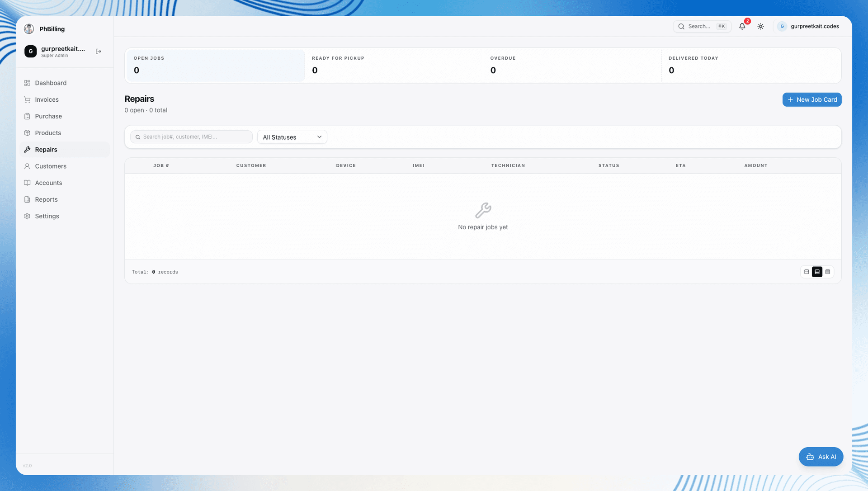Viewport: 868px width, 491px height.
Task: Click the logout icon beside Super Admin
Action: click(99, 52)
